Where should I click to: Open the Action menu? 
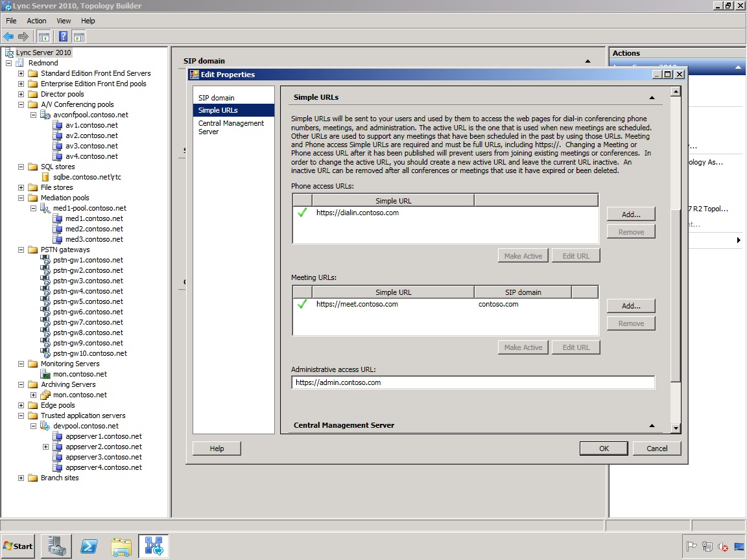coord(36,21)
